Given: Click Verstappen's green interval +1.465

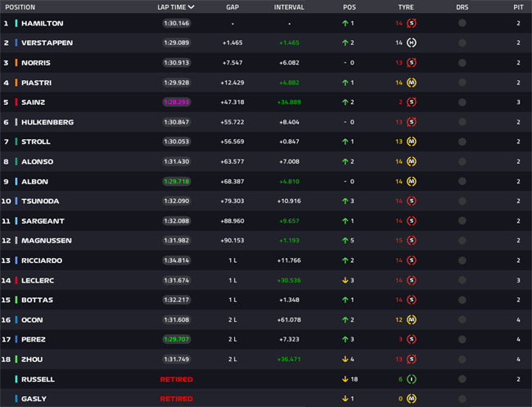Looking at the screenshot, I should 289,43.
